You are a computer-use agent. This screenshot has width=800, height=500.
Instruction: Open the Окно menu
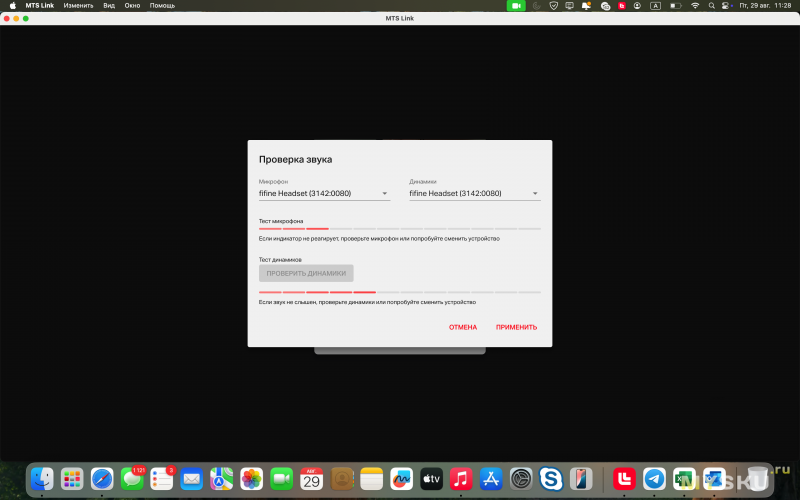pyautogui.click(x=132, y=6)
